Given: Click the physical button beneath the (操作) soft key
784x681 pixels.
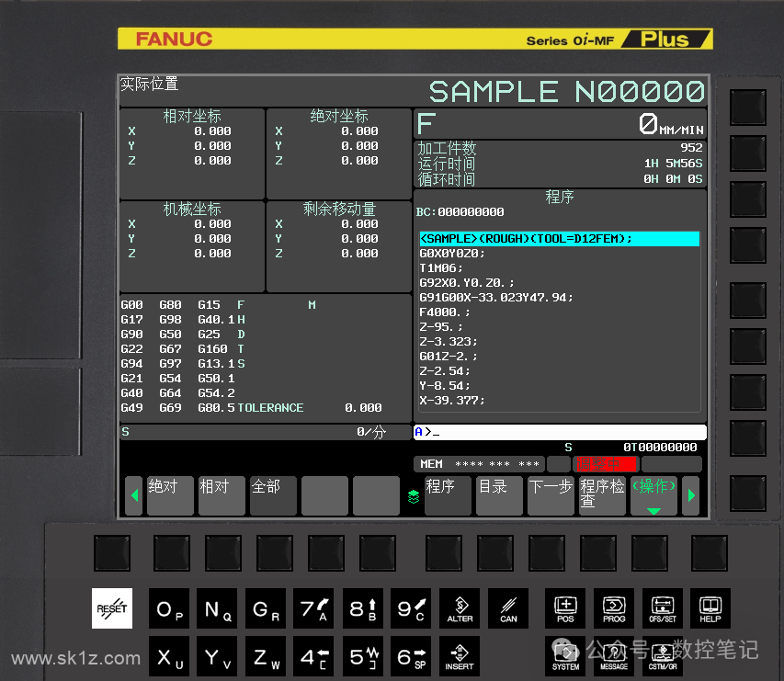Looking at the screenshot, I should 650,552.
